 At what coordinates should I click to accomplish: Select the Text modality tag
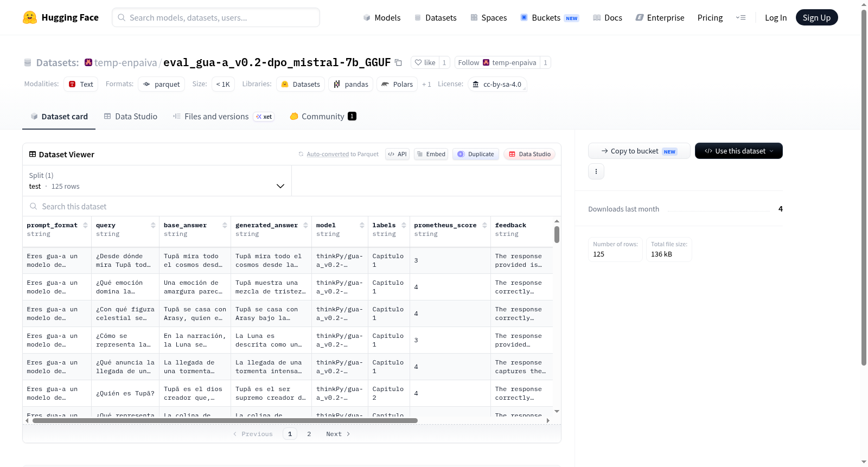(x=81, y=84)
